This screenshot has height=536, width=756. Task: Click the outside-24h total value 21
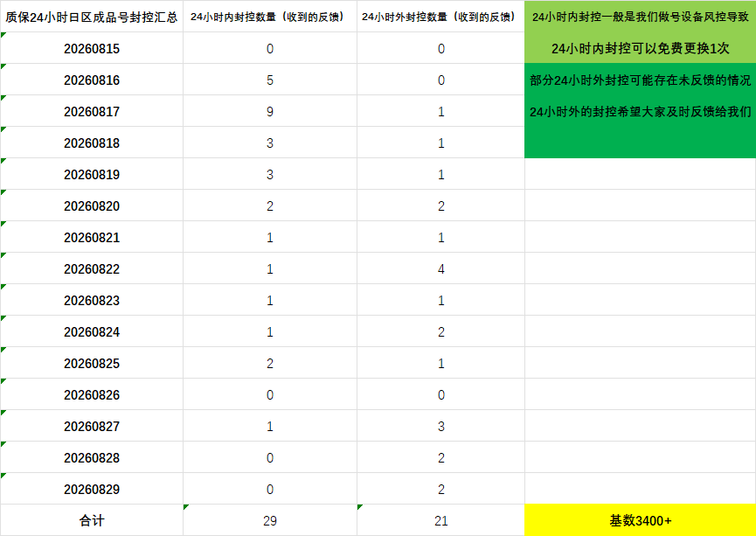point(440,520)
